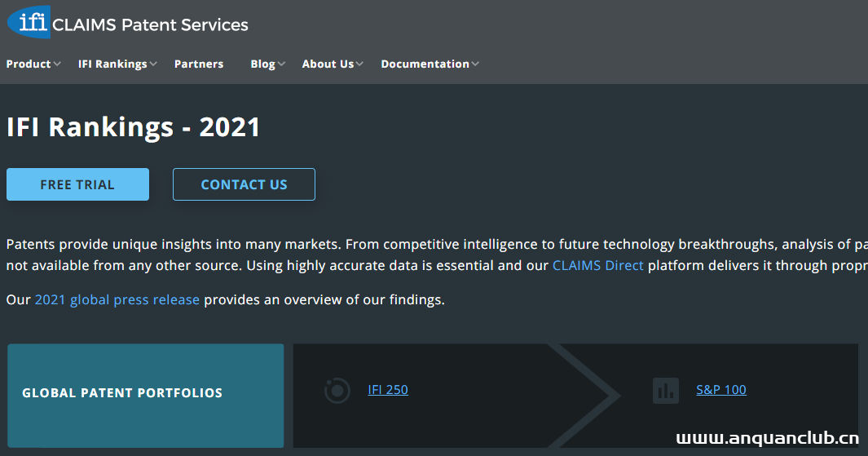
Task: Open the Partners menu item
Action: [199, 64]
